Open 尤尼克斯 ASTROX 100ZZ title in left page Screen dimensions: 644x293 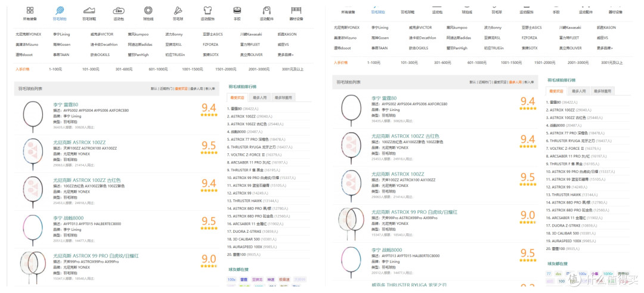point(79,143)
